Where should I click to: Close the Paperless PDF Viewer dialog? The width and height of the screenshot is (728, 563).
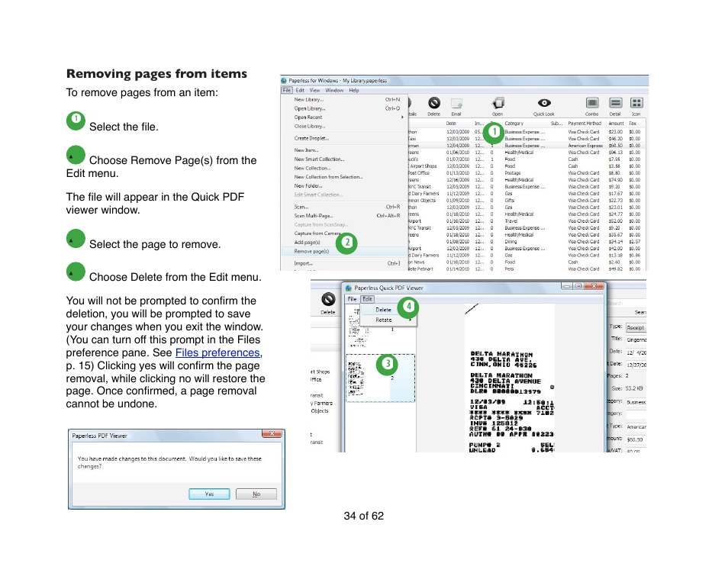click(272, 434)
